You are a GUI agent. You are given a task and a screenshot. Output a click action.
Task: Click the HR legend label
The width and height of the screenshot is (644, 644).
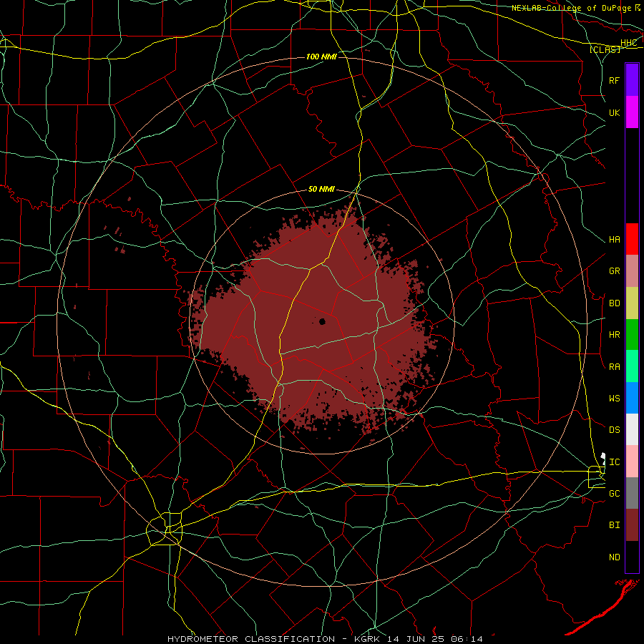point(615,335)
